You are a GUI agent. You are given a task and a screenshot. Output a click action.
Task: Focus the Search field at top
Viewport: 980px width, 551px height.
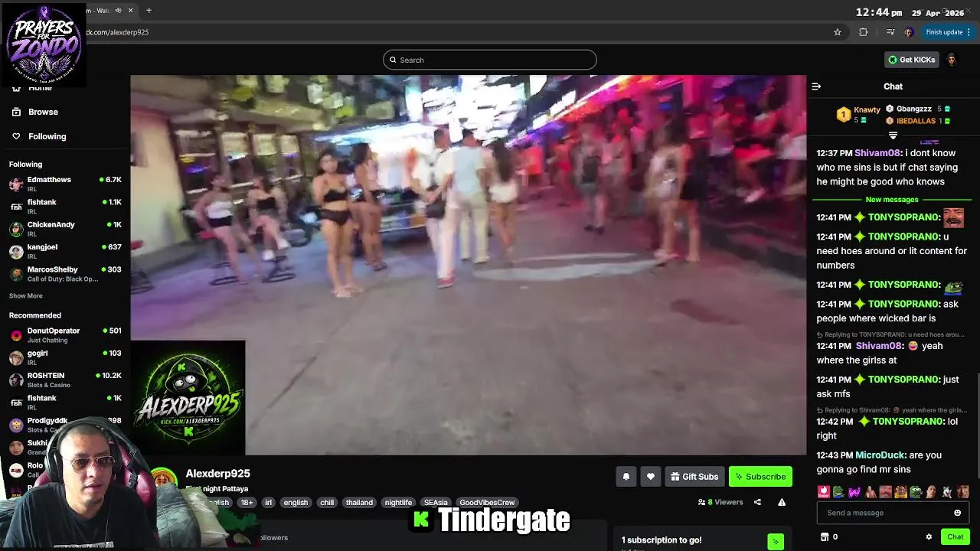coord(489,60)
